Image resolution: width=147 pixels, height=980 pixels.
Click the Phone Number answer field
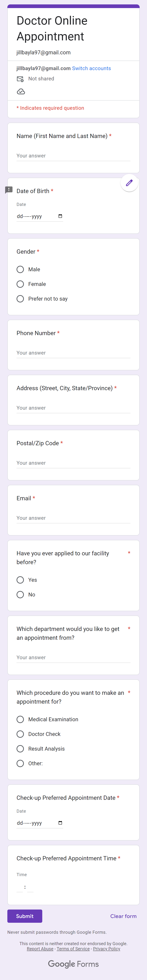tap(73, 353)
